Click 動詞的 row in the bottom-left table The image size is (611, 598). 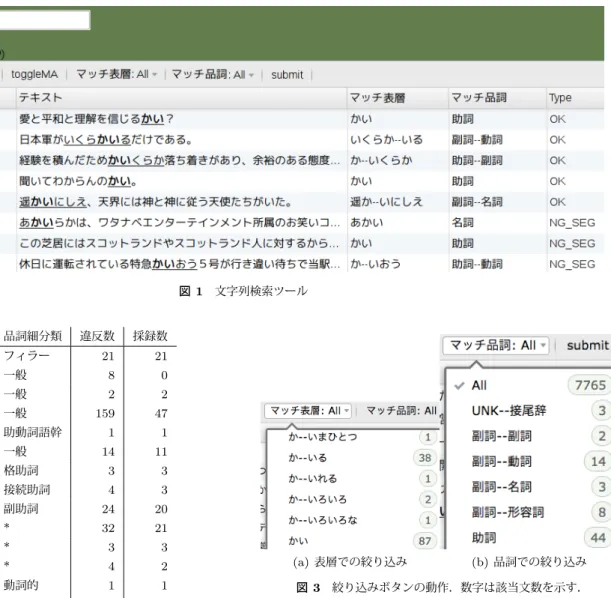pyautogui.click(x=88, y=585)
